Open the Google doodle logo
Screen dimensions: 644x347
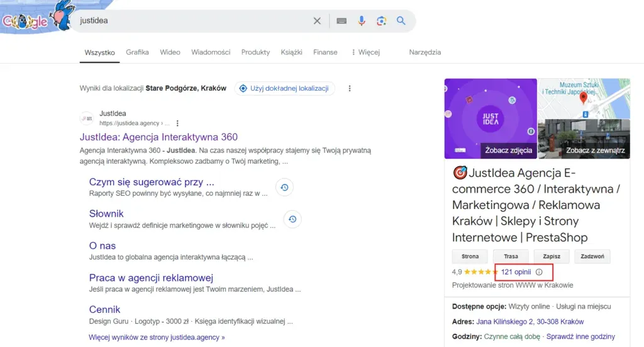37,17
